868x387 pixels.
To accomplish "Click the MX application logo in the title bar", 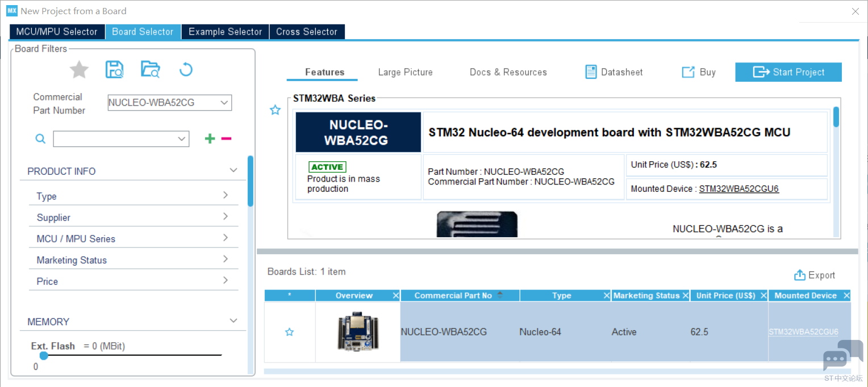I will [x=12, y=11].
